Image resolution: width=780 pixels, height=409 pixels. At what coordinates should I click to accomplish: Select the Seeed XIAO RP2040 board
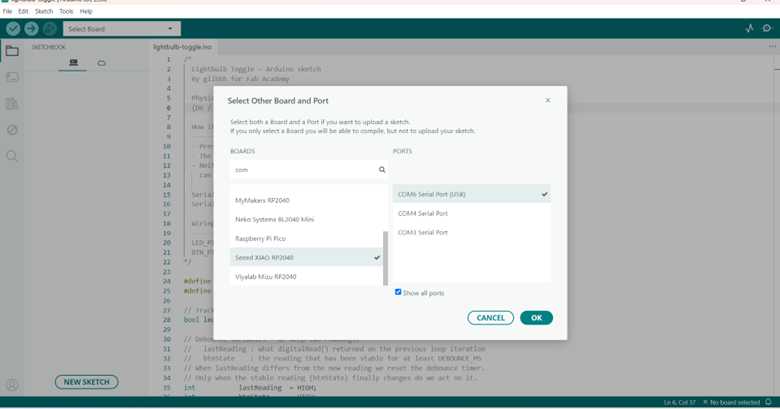coord(306,257)
